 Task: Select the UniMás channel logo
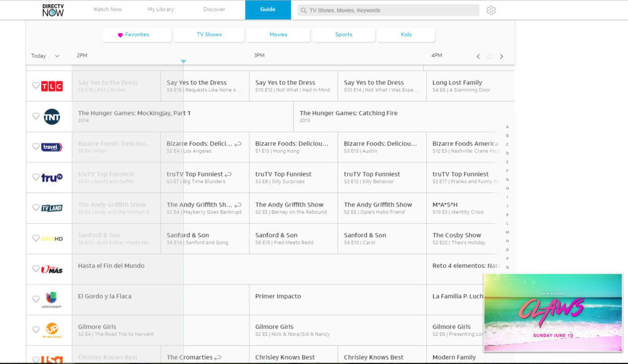[x=52, y=269]
